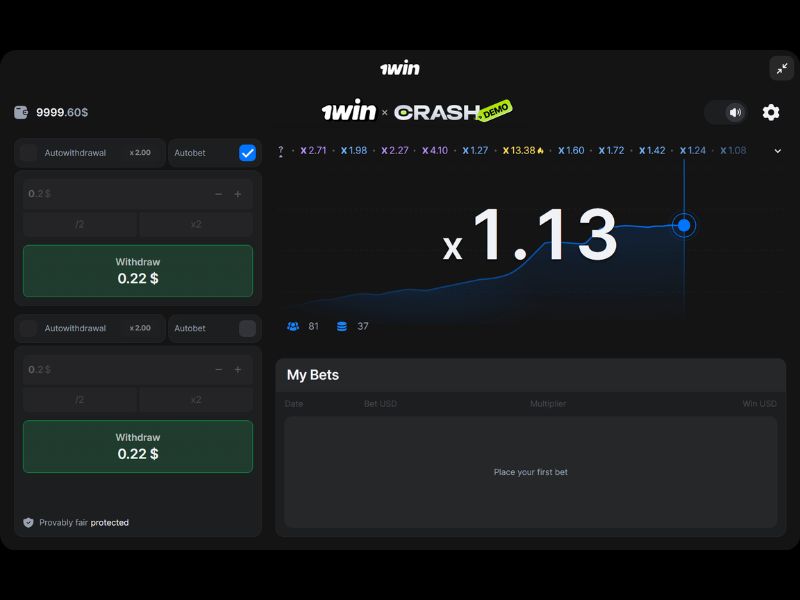Click the question mark help icon

281,151
